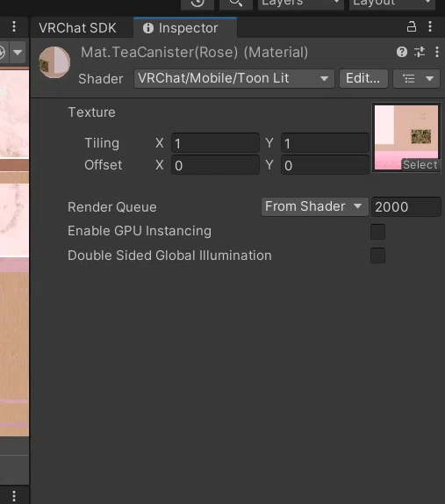Click the Offset X input field

[x=215, y=165]
